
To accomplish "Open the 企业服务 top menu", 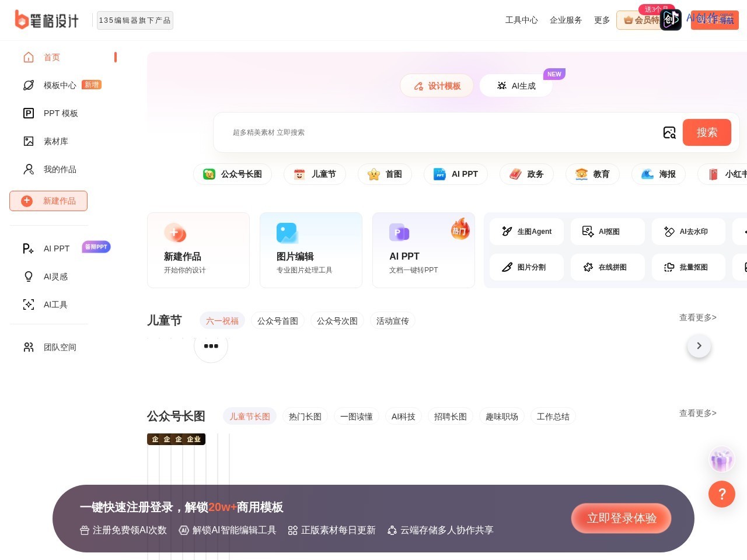I will [x=566, y=20].
